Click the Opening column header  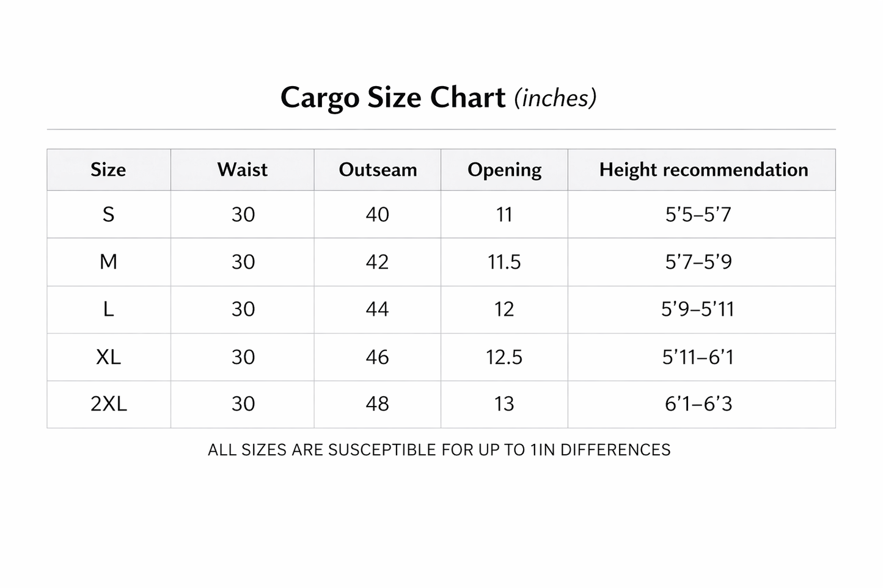(505, 170)
